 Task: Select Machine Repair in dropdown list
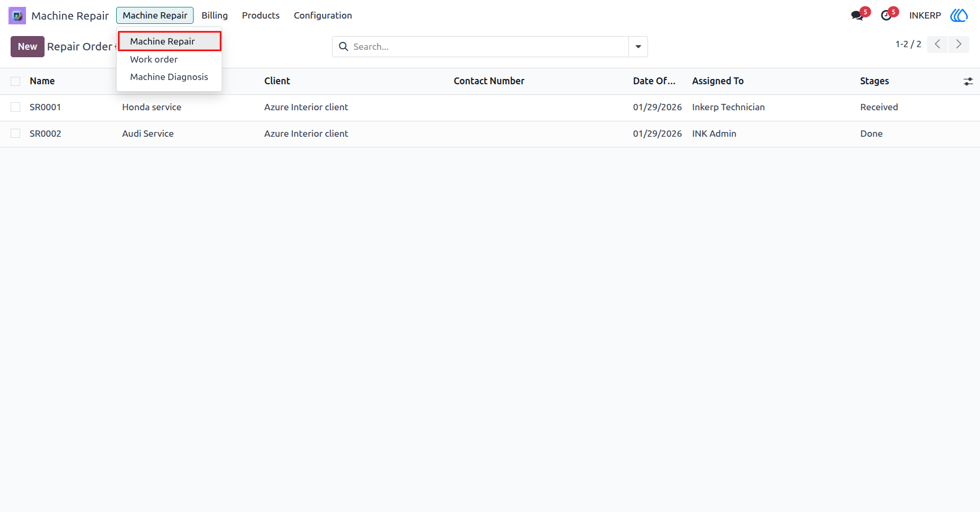tap(169, 41)
